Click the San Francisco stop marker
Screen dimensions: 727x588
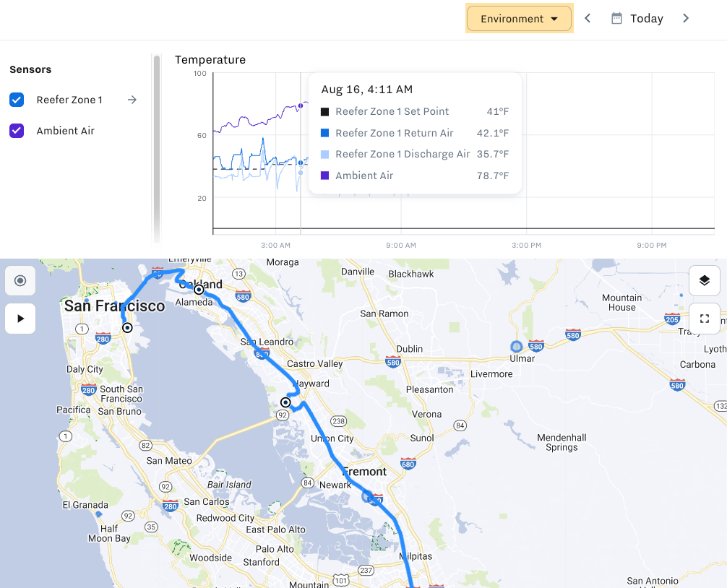[127, 328]
